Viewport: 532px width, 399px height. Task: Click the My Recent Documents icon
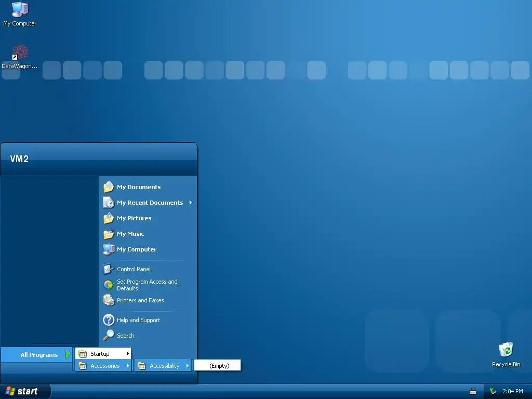coord(109,203)
